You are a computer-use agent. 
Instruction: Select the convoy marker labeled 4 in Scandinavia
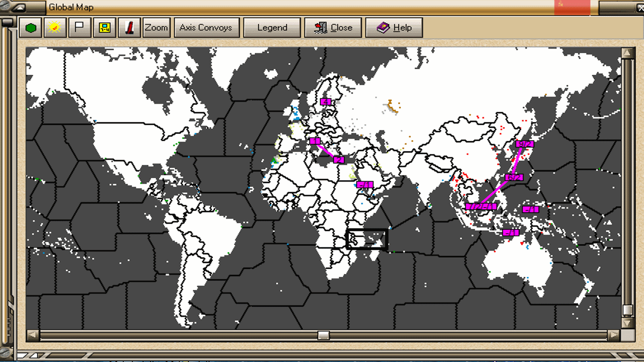(326, 102)
